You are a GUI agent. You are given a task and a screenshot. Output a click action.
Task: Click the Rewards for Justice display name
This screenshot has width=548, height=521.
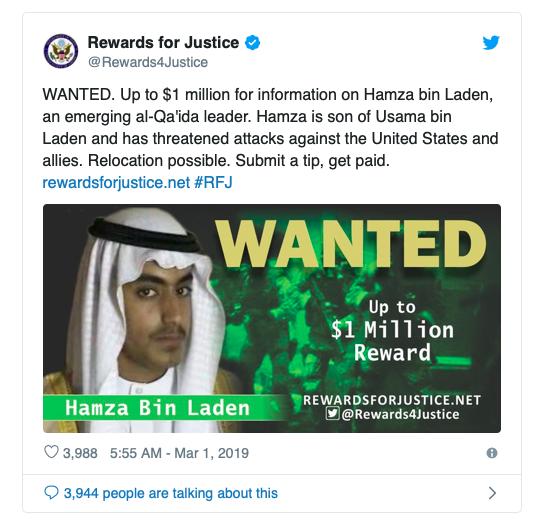click(163, 42)
